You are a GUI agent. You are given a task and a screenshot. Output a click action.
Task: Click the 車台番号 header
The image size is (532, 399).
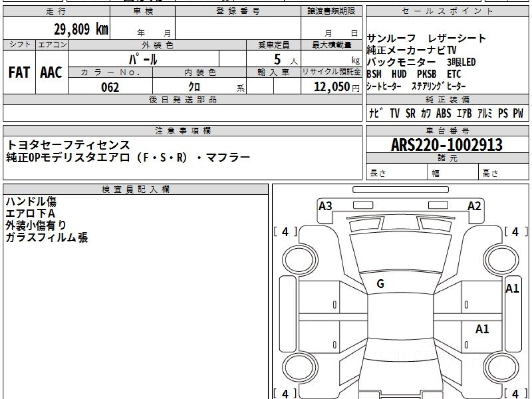click(447, 130)
